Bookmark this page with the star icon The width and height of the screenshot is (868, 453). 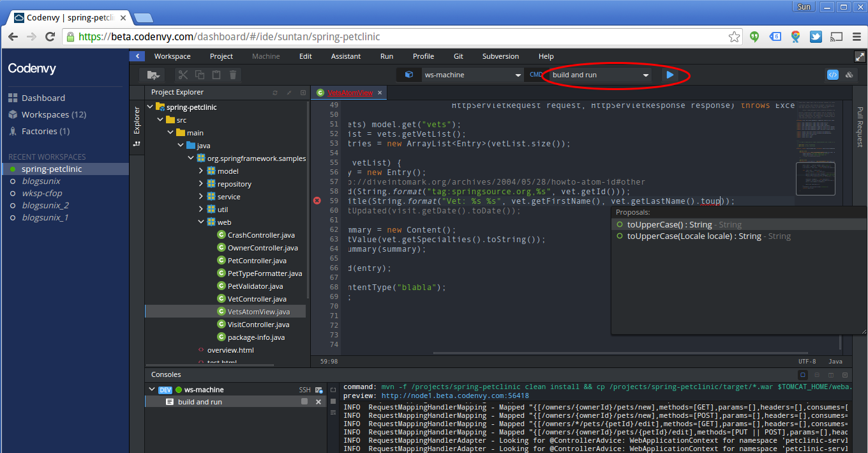click(x=735, y=36)
